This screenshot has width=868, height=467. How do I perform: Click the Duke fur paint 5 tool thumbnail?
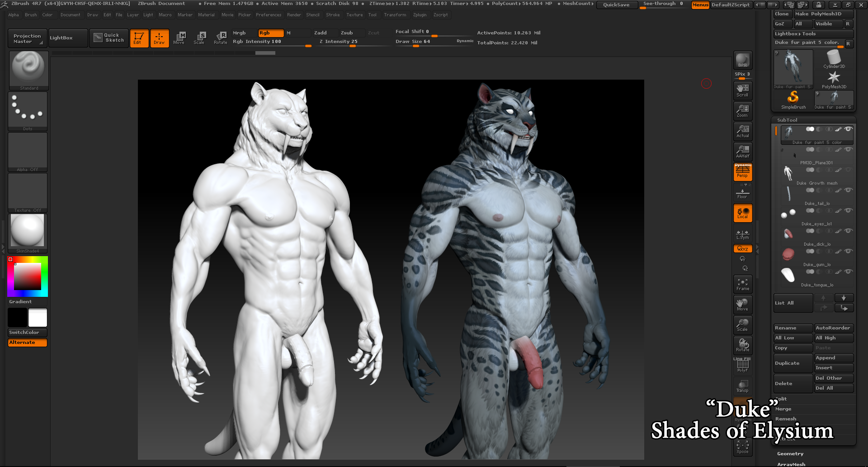pyautogui.click(x=793, y=69)
